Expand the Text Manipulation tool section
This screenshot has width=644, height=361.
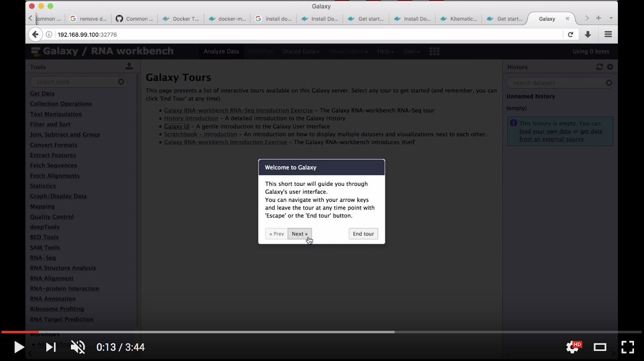pos(56,114)
